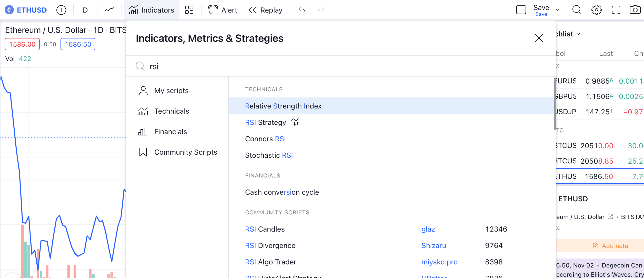Start bar Replay mode
Viewport: 644px width, 278px height.
click(266, 10)
